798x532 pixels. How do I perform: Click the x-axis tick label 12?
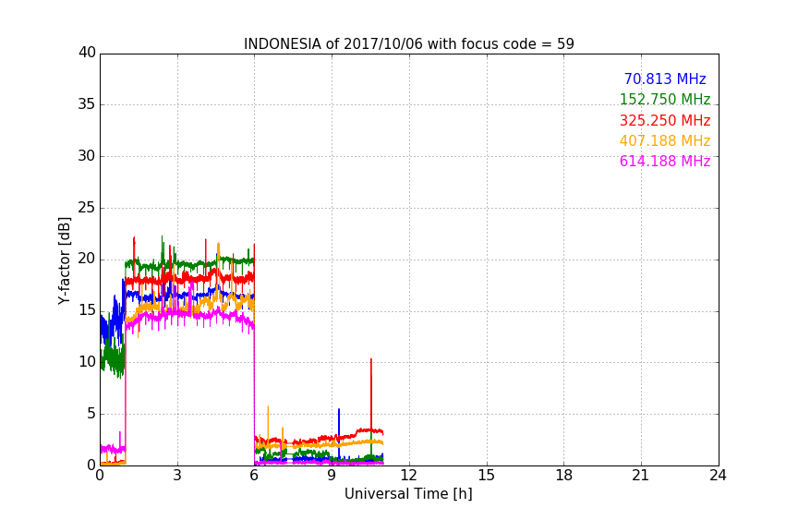pyautogui.click(x=409, y=476)
